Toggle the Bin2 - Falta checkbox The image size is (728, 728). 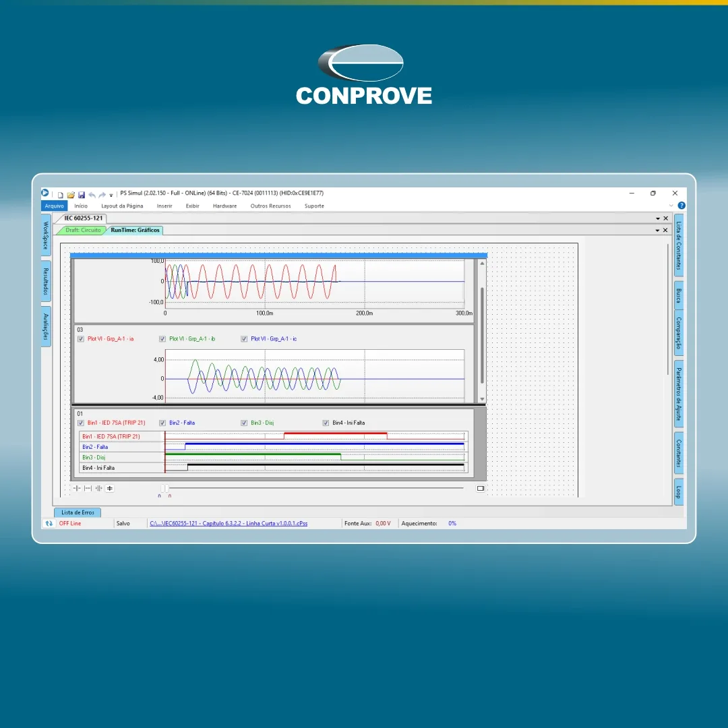[162, 423]
